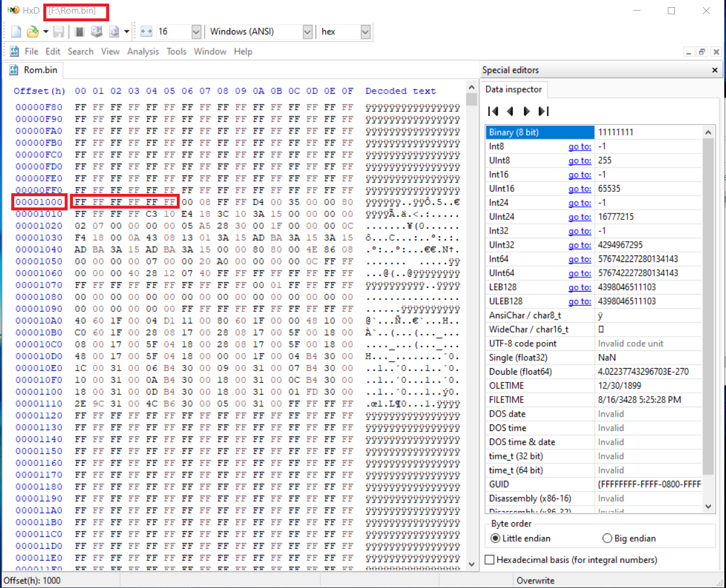Viewport: 726px width, 588px height.
Task: Click the Open file folder icon
Action: (32, 31)
